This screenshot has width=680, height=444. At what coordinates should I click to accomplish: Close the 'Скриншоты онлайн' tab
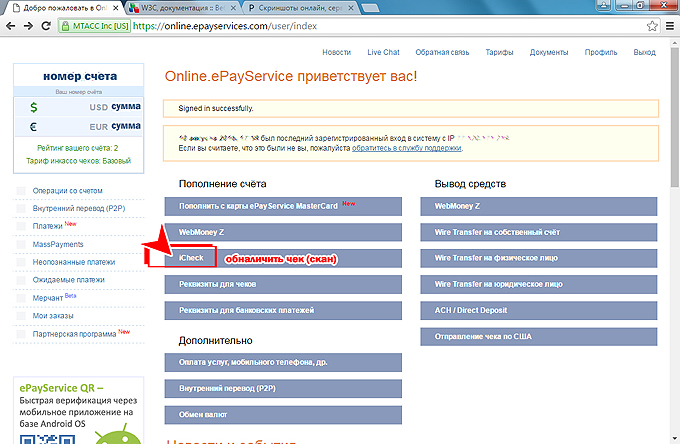[351, 8]
